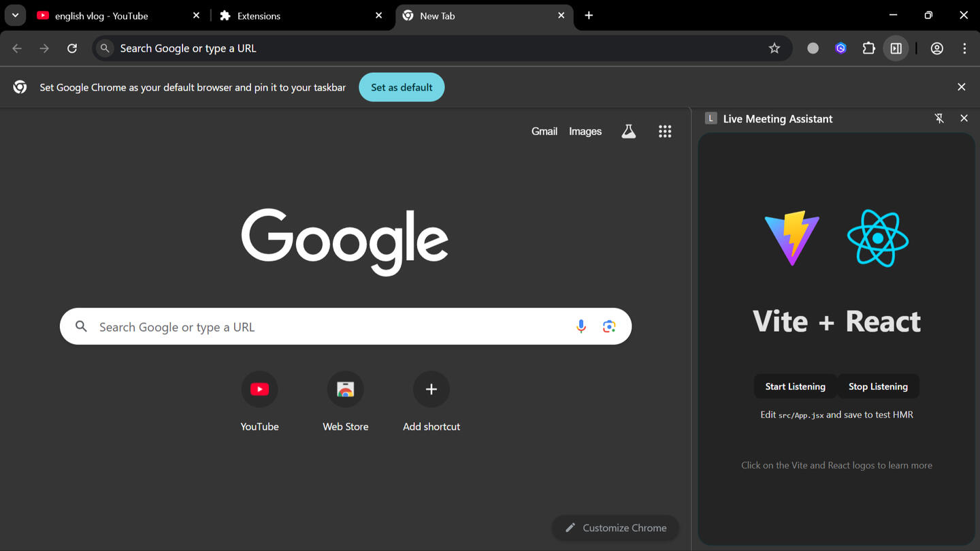Reload the current page
980x551 pixels.
pyautogui.click(x=72, y=48)
